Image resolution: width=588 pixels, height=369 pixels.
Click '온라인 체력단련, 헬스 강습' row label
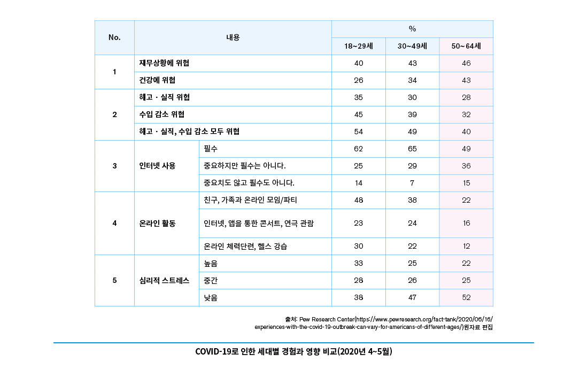click(x=249, y=246)
